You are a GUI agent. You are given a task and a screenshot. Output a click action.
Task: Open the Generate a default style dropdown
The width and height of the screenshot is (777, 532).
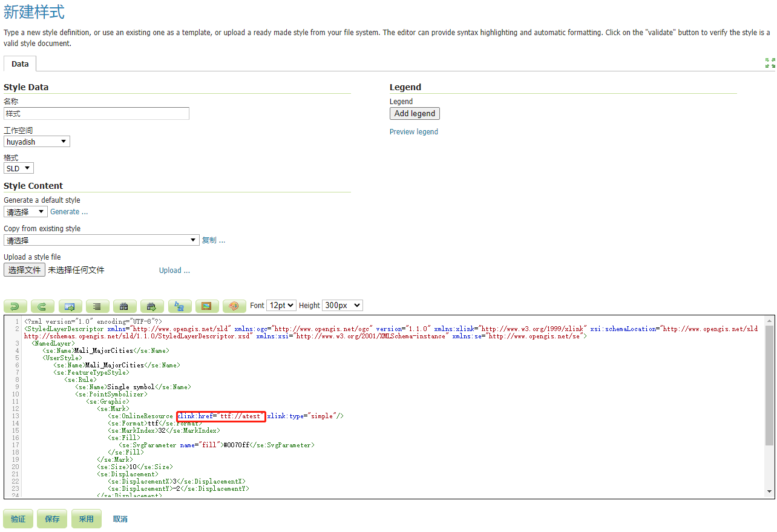[x=25, y=211]
